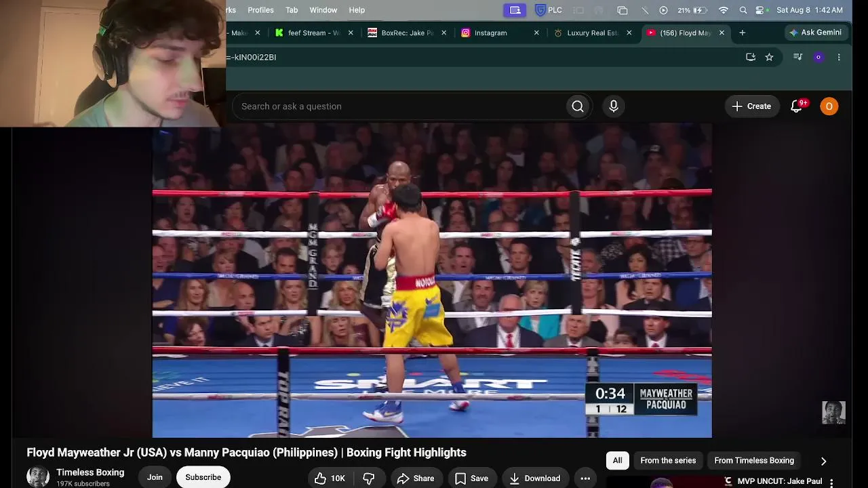Click the Wi-Fi icon in the menu bar
The width and height of the screenshot is (868, 488).
[724, 10]
